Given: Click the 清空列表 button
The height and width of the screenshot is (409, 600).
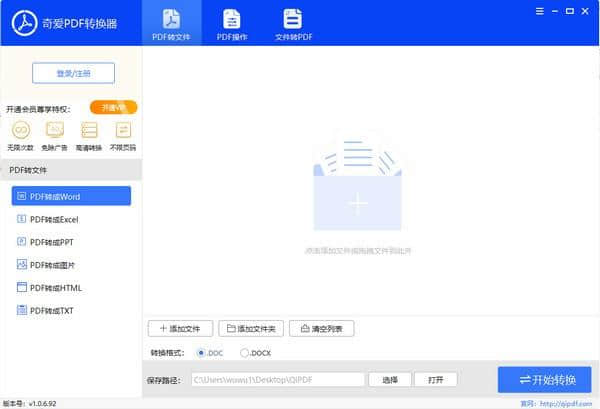Looking at the screenshot, I should pos(324,328).
